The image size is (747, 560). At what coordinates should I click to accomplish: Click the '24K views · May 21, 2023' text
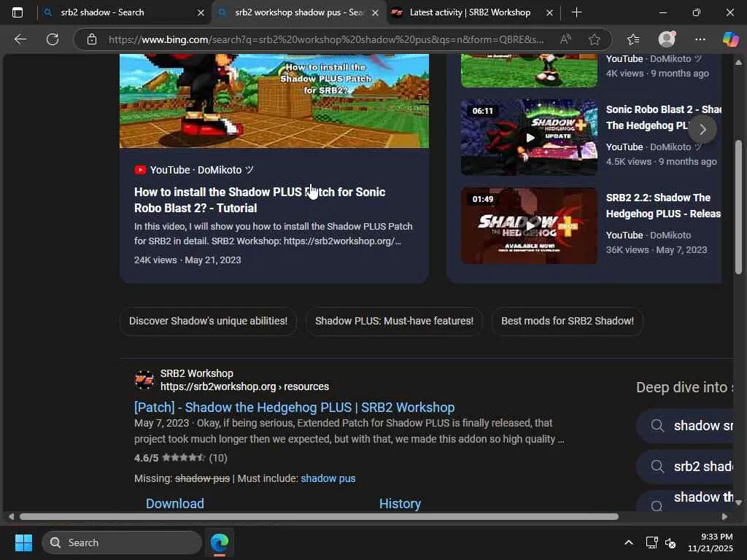pyautogui.click(x=187, y=260)
